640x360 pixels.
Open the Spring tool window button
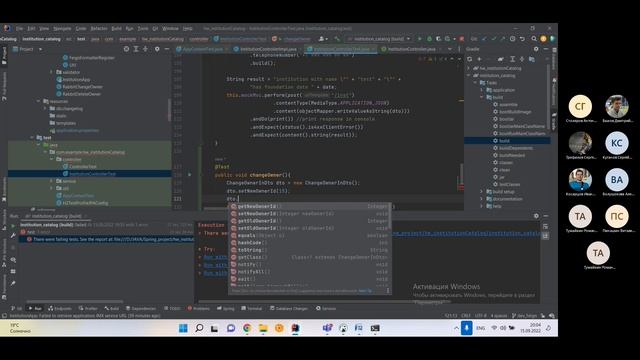(x=226, y=309)
